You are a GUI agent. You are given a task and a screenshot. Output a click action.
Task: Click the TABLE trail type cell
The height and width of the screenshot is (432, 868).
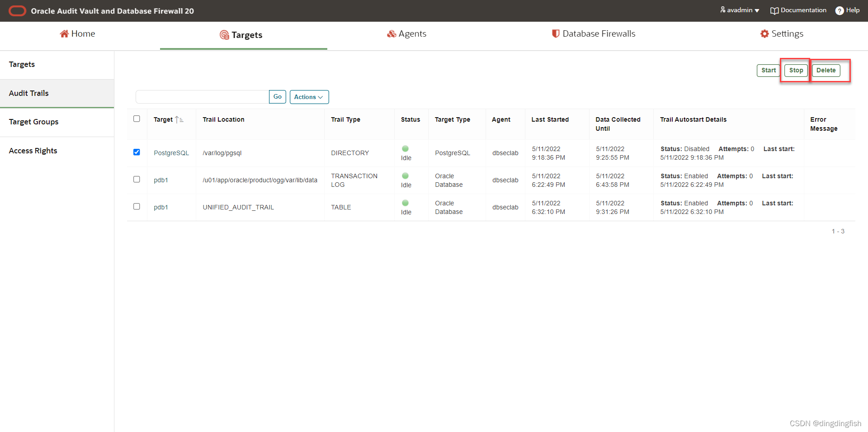[x=341, y=207]
